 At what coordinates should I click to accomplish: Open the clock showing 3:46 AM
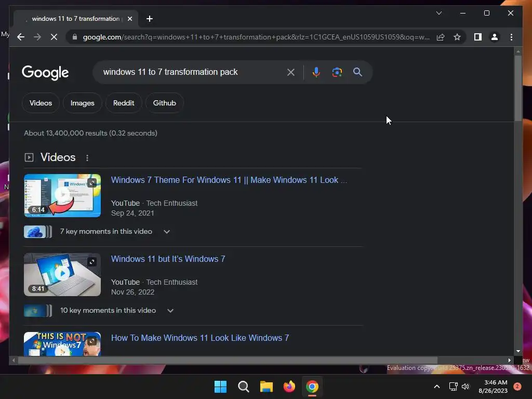point(493,387)
